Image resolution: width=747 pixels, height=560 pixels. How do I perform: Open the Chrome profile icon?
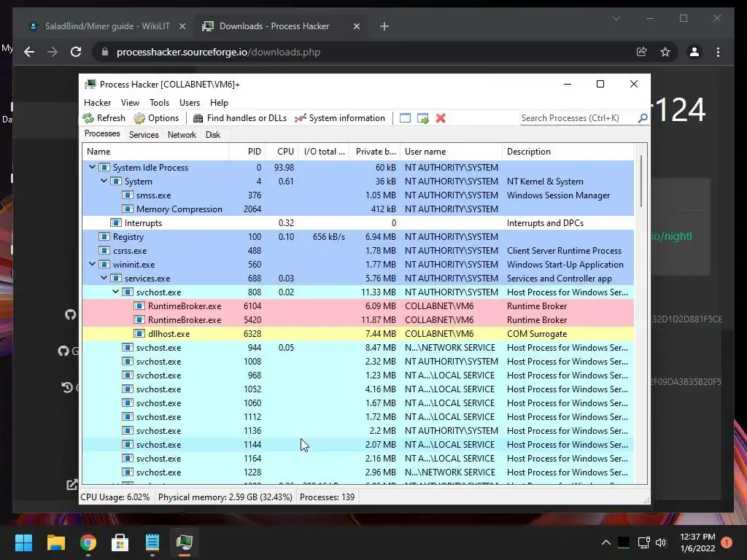click(x=694, y=52)
